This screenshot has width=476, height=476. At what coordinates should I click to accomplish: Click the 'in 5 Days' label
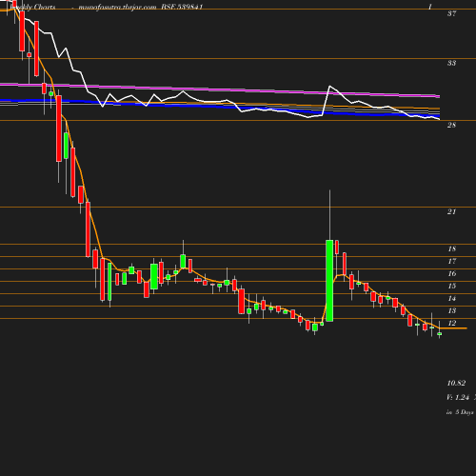[460, 412]
